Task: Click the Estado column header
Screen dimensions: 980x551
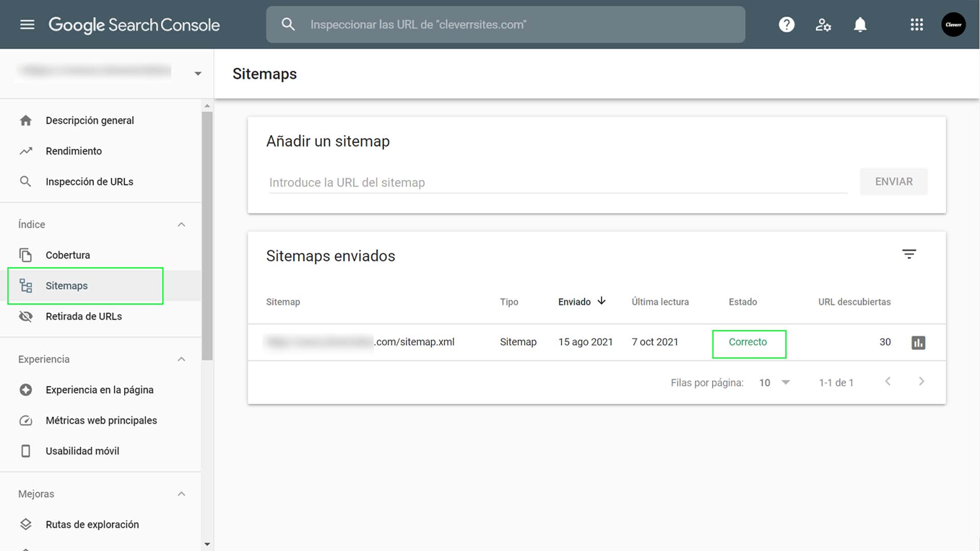Action: click(743, 302)
